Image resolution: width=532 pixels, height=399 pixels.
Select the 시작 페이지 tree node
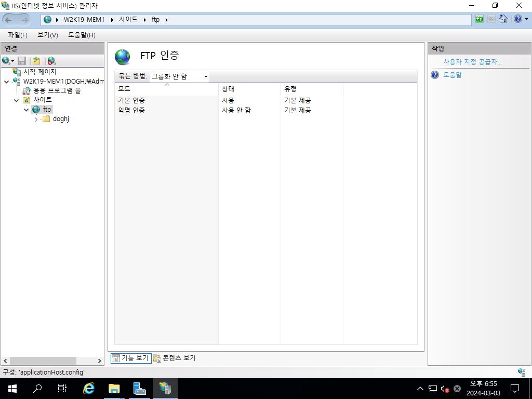tap(39, 72)
